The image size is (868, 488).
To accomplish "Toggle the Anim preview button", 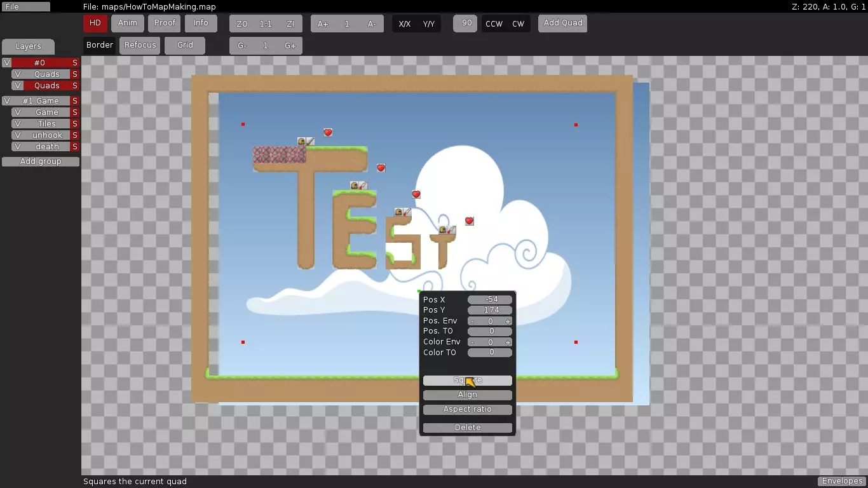I will [128, 24].
